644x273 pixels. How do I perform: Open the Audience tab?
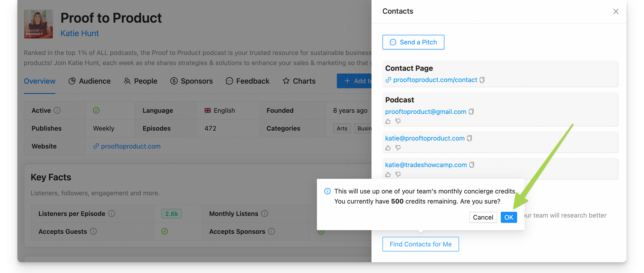(x=90, y=81)
